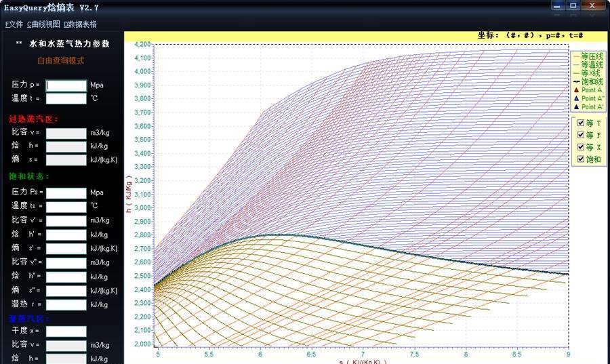Select wet steam 比容 v field below 干度
The image size is (610, 364).
click(66, 345)
